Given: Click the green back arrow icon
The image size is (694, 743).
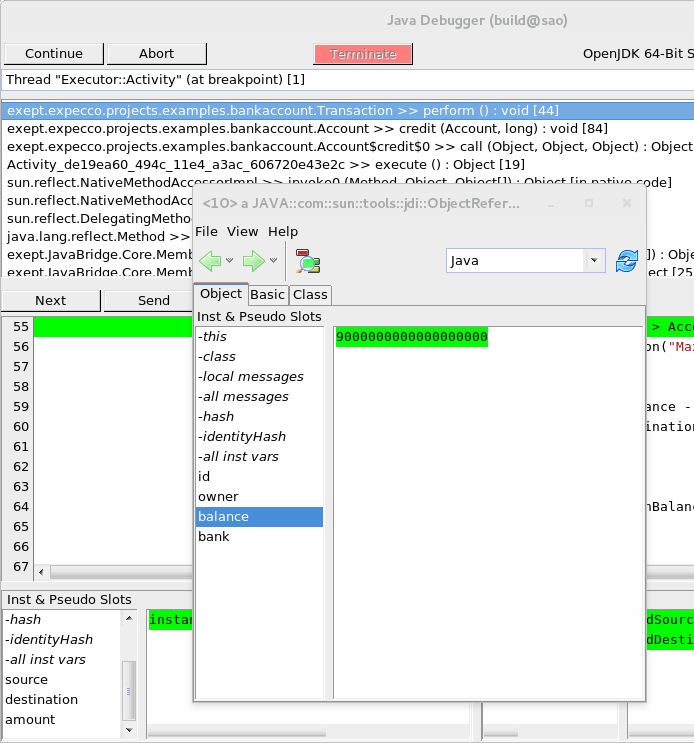Looking at the screenshot, I should 210,262.
